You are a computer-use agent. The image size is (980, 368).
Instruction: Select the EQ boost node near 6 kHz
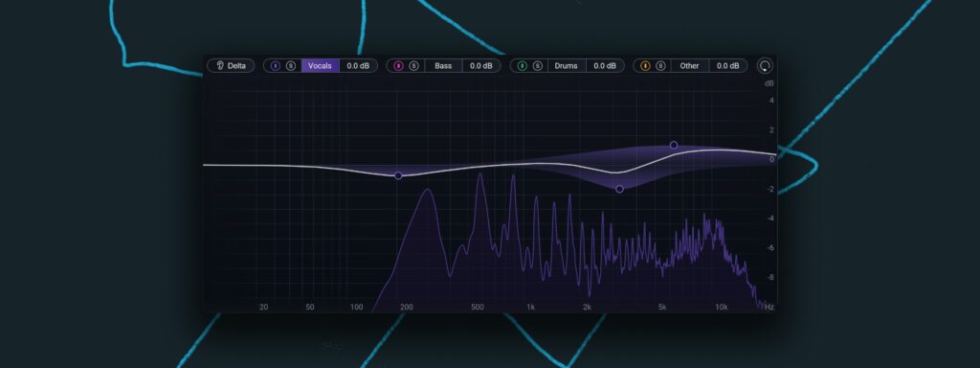[x=674, y=146]
